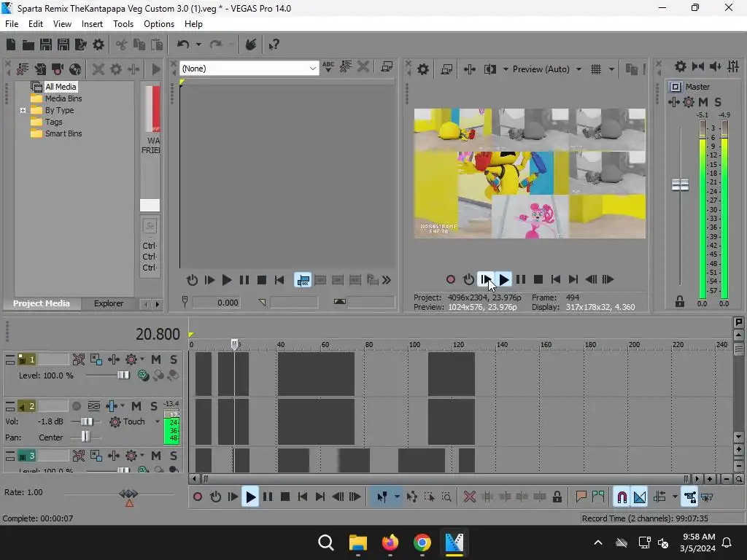Open Master bus audio properties gear

tap(681, 66)
